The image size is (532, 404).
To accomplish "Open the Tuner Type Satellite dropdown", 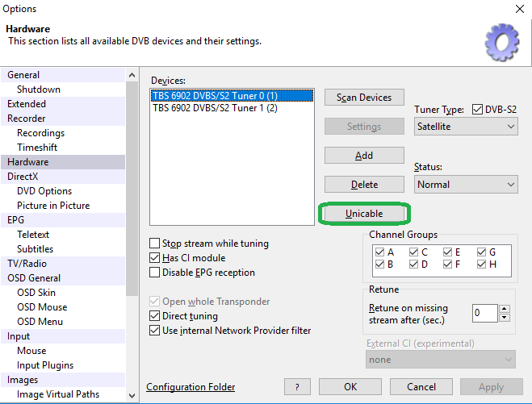I will pos(466,127).
